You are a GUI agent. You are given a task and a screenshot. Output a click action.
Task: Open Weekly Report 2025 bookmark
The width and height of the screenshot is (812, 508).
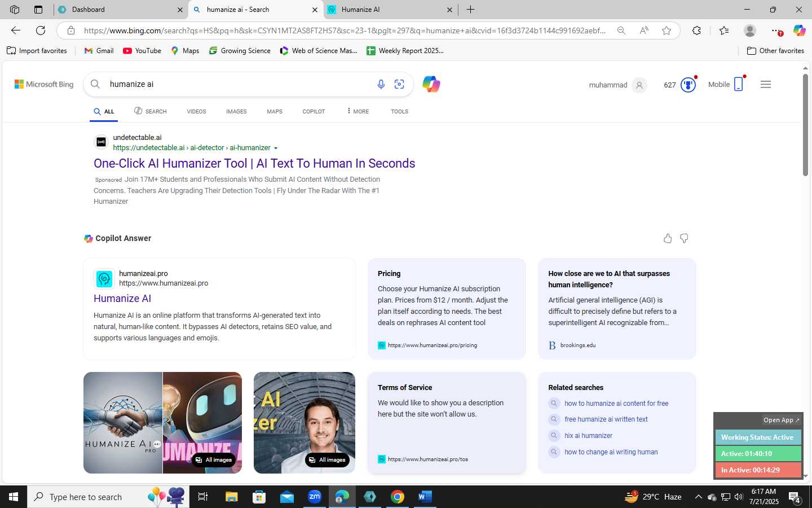(x=405, y=51)
